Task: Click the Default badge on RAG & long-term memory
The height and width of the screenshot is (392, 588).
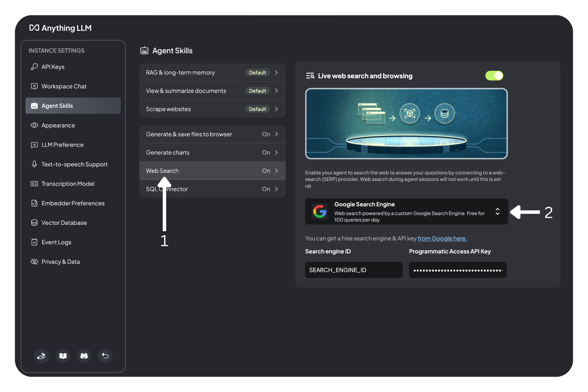Action: pyautogui.click(x=258, y=72)
